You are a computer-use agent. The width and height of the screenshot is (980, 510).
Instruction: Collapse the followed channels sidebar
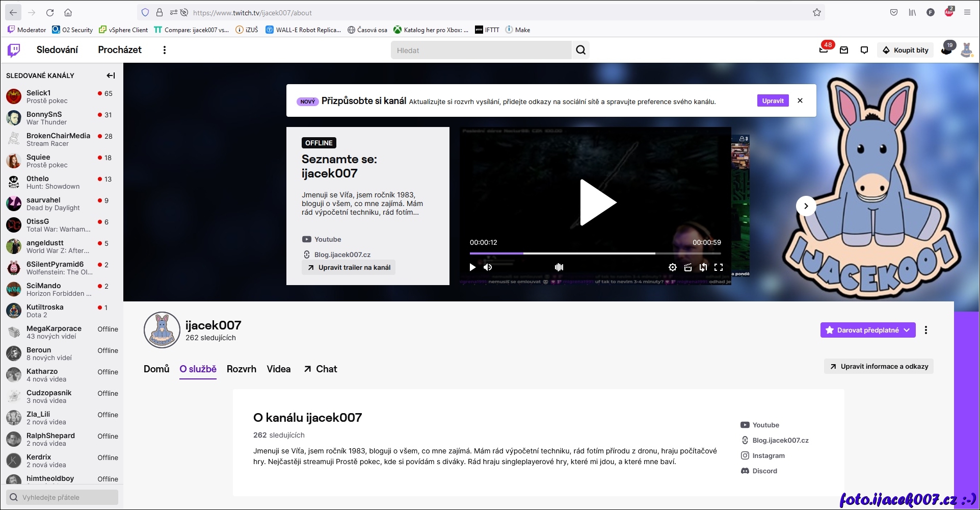click(111, 75)
